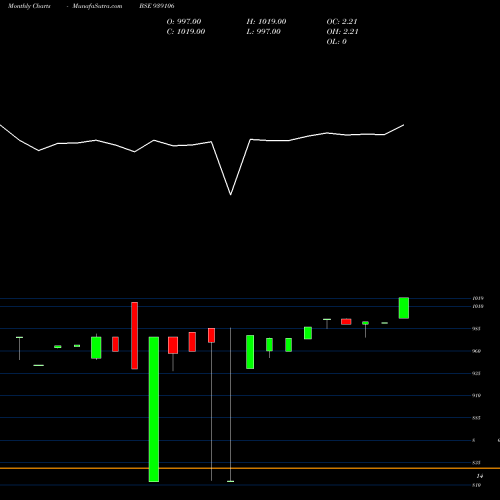
Task: Click the 'OH: 2.21' value
Action: click(x=342, y=31)
